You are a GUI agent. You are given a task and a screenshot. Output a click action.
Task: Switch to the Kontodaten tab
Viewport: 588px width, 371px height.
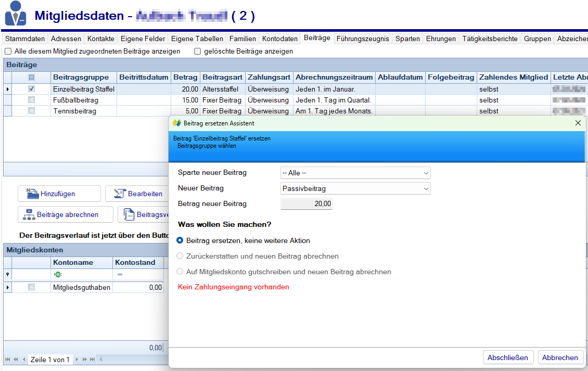tap(280, 39)
